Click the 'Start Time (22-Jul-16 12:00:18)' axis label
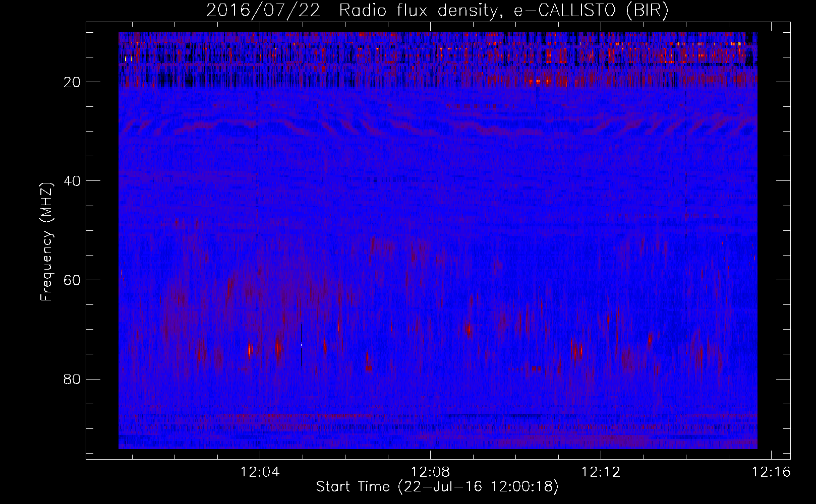The width and height of the screenshot is (816, 504). 437,487
